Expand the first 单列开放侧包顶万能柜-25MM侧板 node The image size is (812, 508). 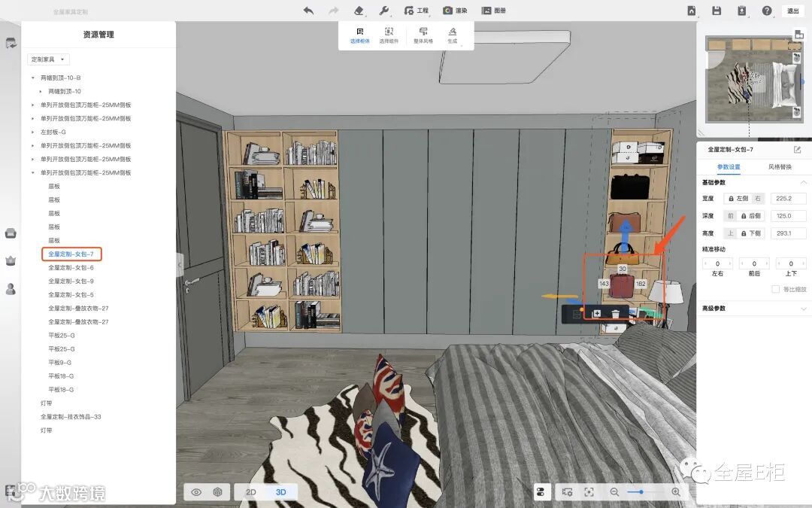(32, 105)
